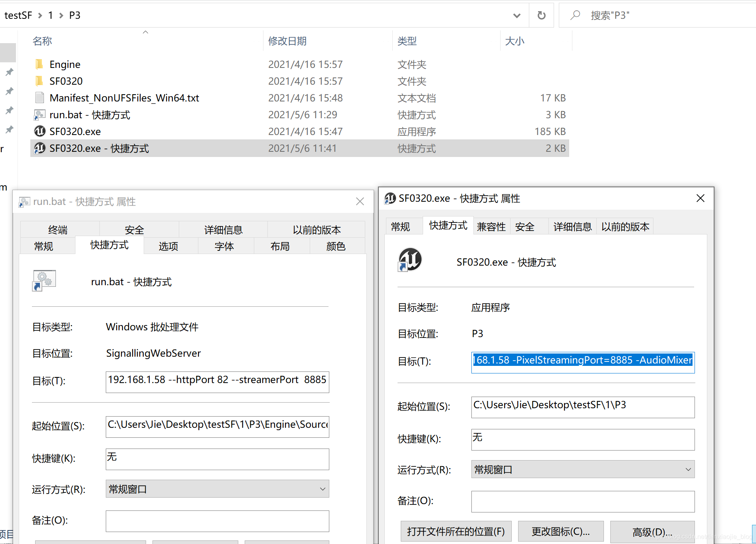This screenshot has width=756, height=544.
Task: Click the large run.bat icon in properties dialog
Action: (44, 280)
